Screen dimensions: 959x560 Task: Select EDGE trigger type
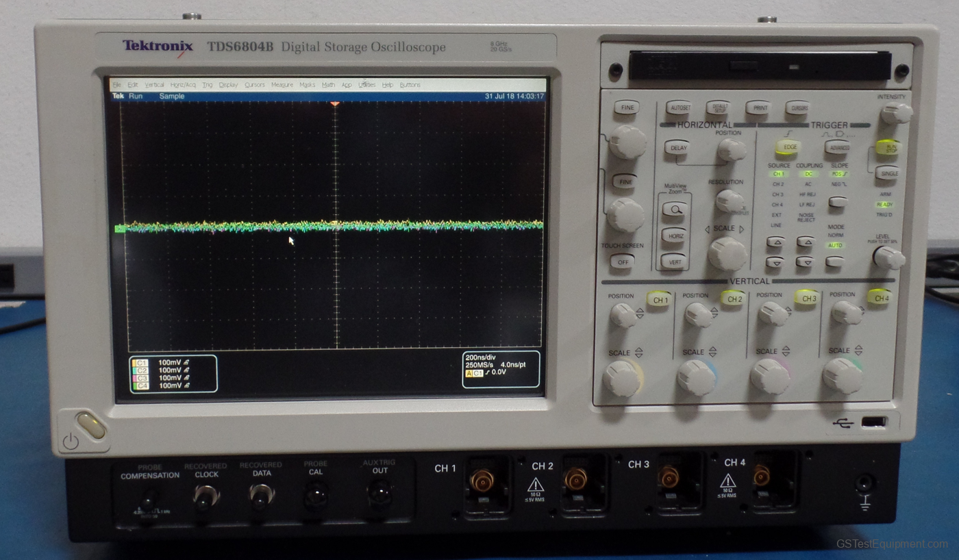(x=789, y=147)
